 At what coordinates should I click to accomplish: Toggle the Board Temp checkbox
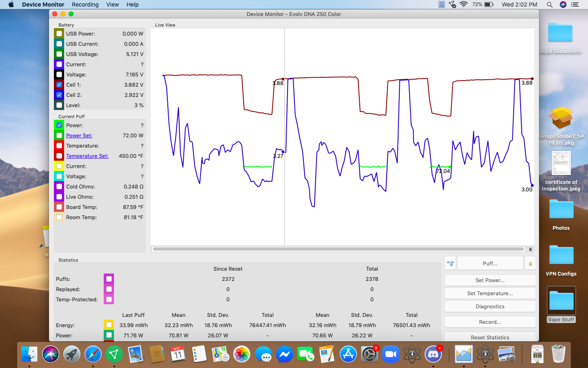[59, 207]
